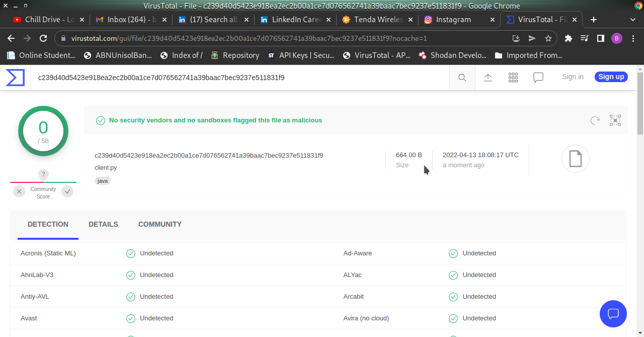Open the Online Student bookmark
644x337 pixels.
click(41, 55)
